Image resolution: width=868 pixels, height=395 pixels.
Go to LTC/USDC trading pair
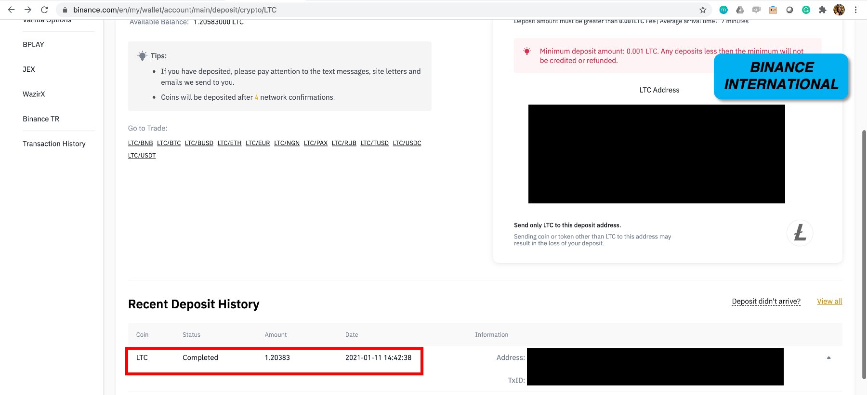pos(407,143)
